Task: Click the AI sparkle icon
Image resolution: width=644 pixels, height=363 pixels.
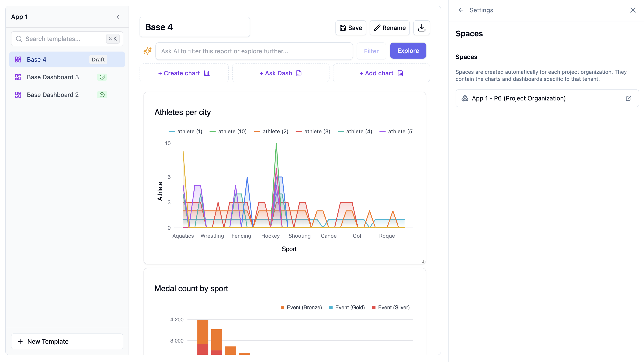Action: pos(147,51)
